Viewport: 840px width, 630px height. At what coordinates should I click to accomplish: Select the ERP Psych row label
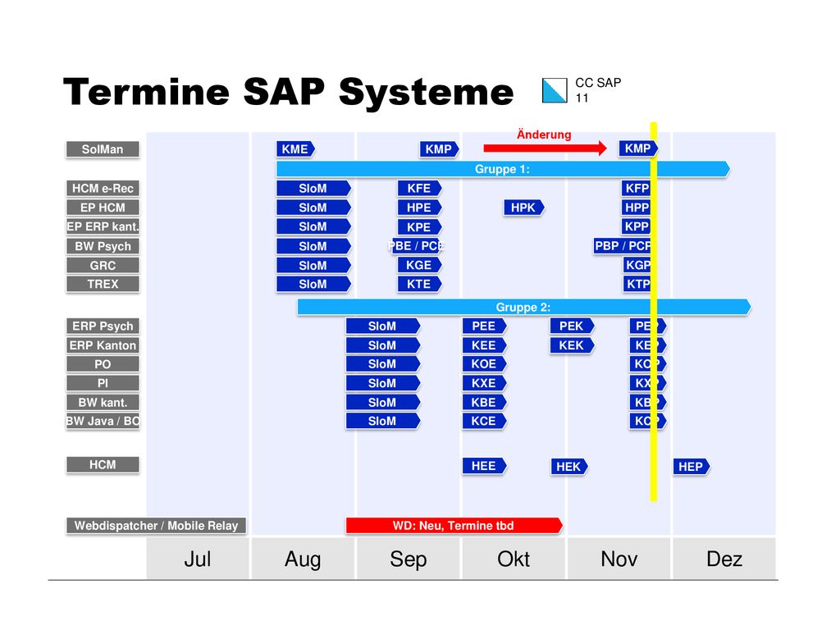pyautogui.click(x=103, y=326)
